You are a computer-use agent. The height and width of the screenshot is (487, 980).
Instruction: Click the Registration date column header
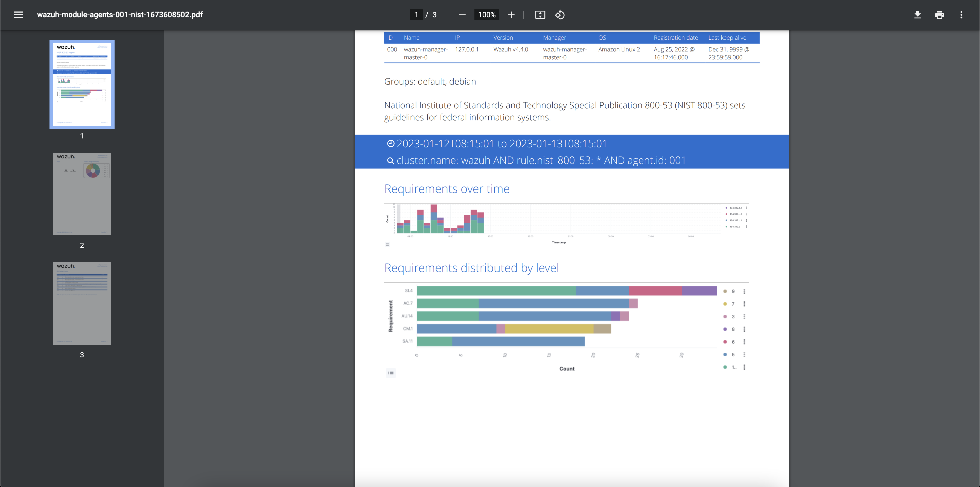[x=676, y=38]
